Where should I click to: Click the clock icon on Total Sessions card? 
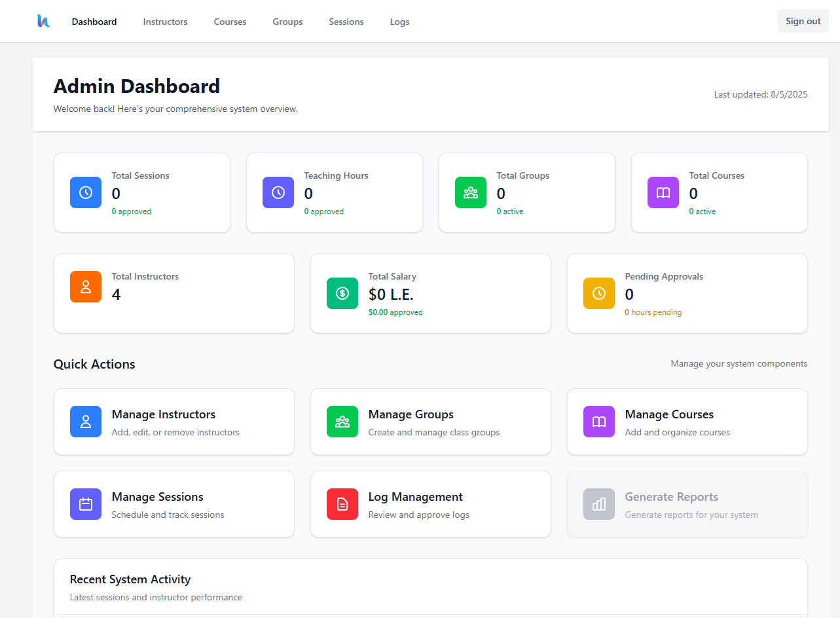[x=86, y=192]
